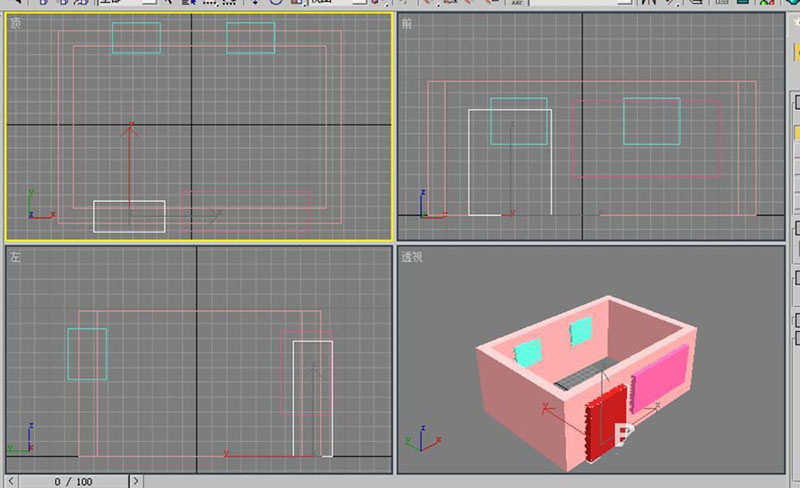800x488 pixels.
Task: Open the 左 (Left) viewport label menu
Action: point(15,256)
